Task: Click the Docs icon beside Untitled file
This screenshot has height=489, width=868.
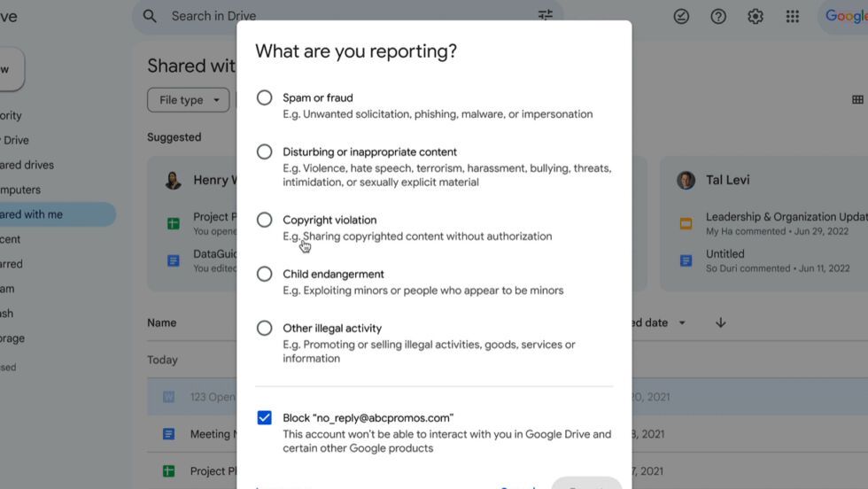Action: click(x=686, y=260)
